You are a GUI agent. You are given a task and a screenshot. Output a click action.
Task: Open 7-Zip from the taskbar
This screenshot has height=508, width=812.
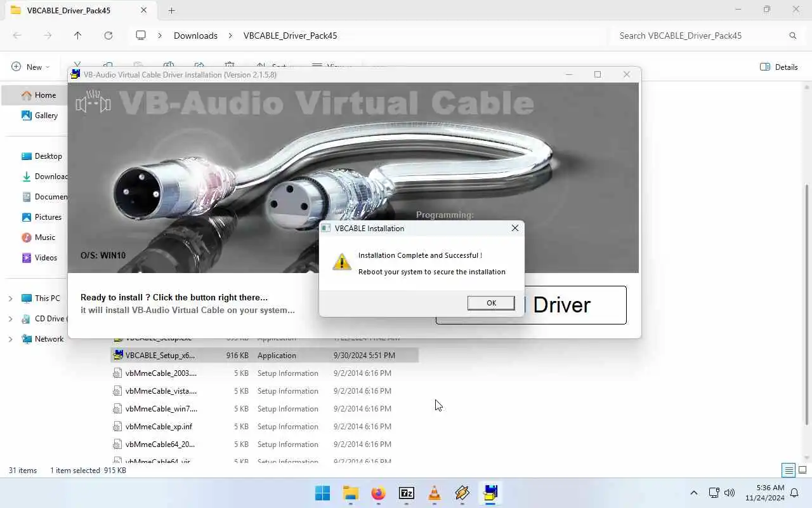(406, 493)
